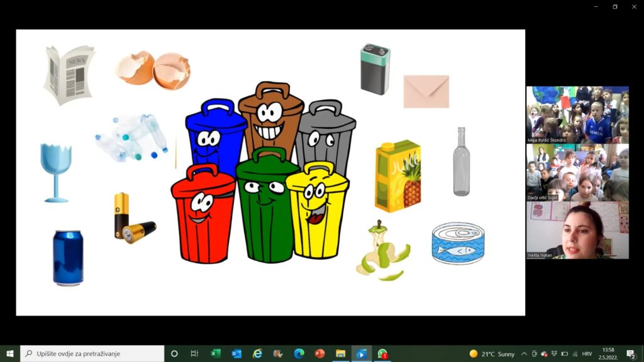Click the 21°C Sunny weather widget

tap(492, 354)
